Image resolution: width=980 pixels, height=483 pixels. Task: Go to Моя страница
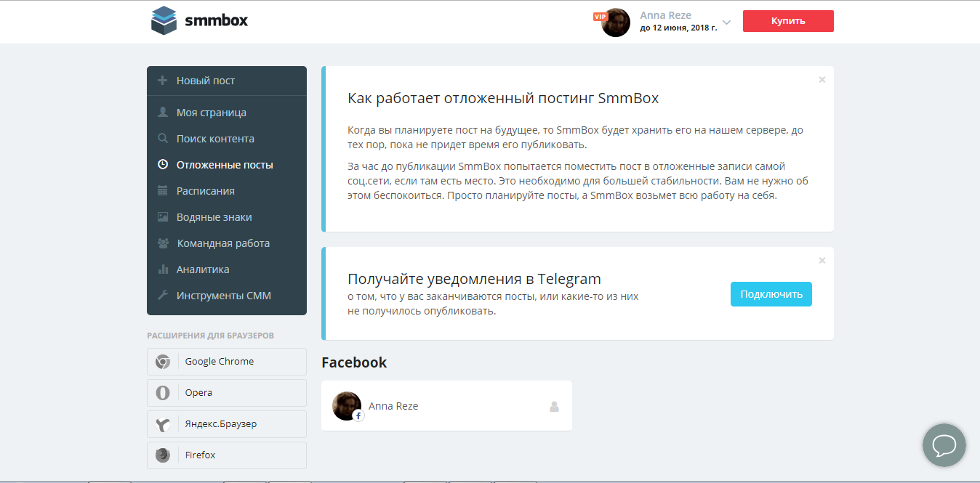[x=227, y=113]
